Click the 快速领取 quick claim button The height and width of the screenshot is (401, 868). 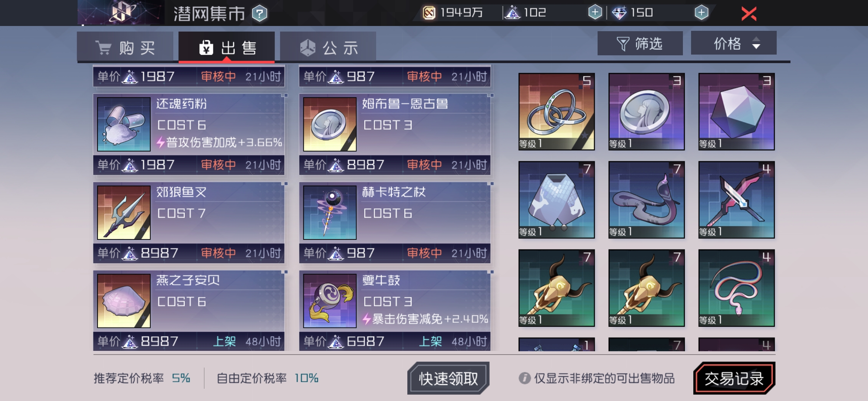pyautogui.click(x=448, y=378)
